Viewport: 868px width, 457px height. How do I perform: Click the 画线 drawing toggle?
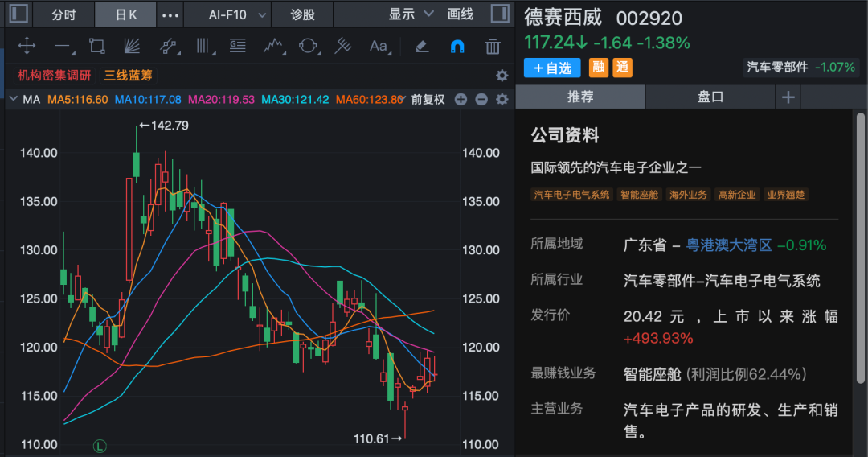click(461, 14)
